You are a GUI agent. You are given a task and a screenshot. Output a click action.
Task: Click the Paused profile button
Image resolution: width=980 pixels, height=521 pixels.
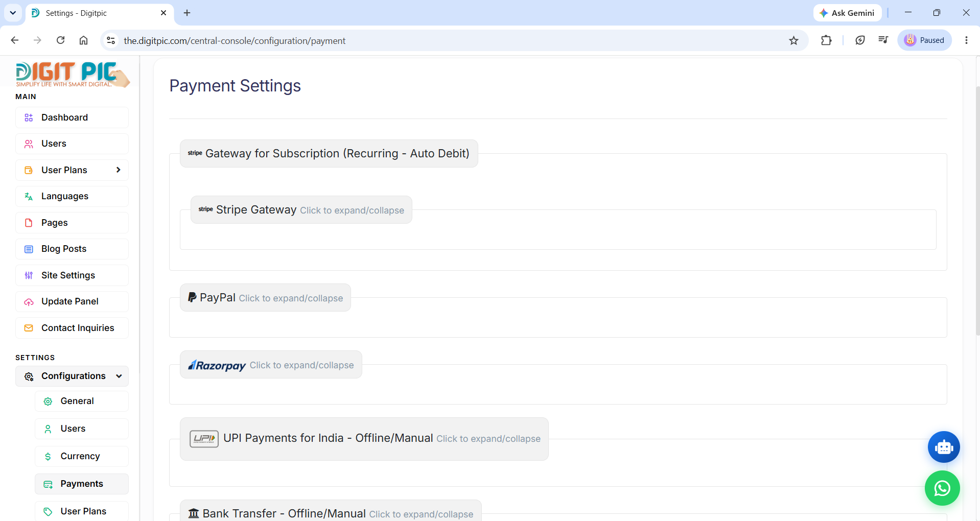click(924, 40)
